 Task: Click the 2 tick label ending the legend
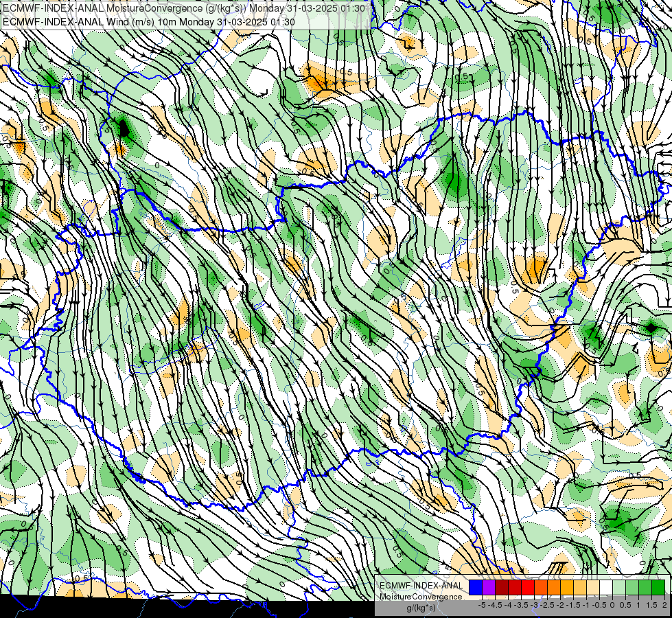(664, 605)
